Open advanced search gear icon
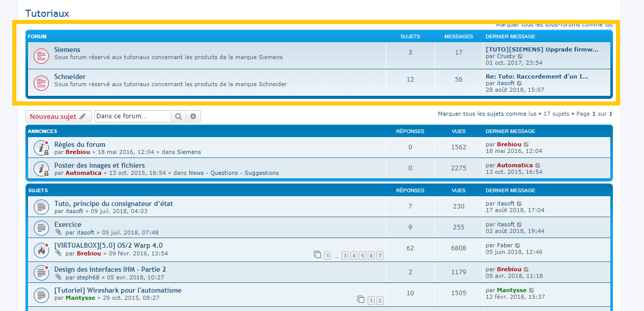The height and width of the screenshot is (311, 644). 193,116
